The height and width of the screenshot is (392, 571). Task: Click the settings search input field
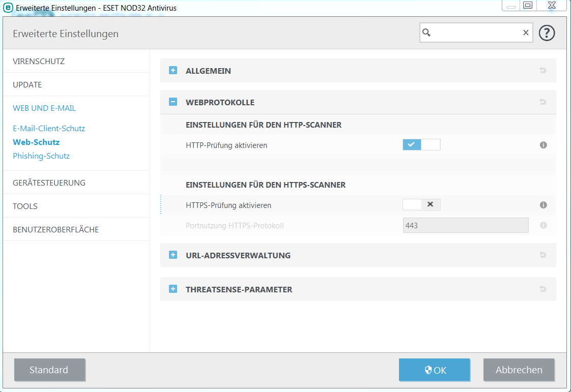[x=476, y=33]
